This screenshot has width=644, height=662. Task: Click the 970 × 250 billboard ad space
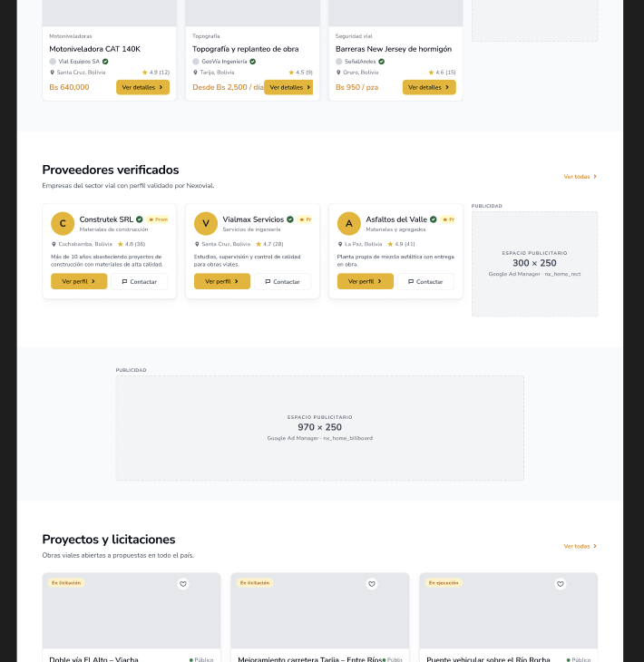pos(319,428)
